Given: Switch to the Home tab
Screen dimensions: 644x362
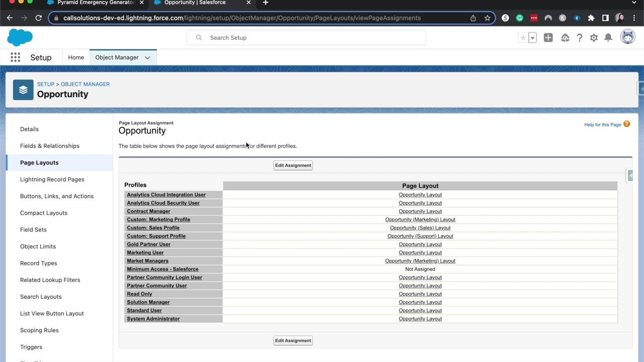Looking at the screenshot, I should click(76, 57).
